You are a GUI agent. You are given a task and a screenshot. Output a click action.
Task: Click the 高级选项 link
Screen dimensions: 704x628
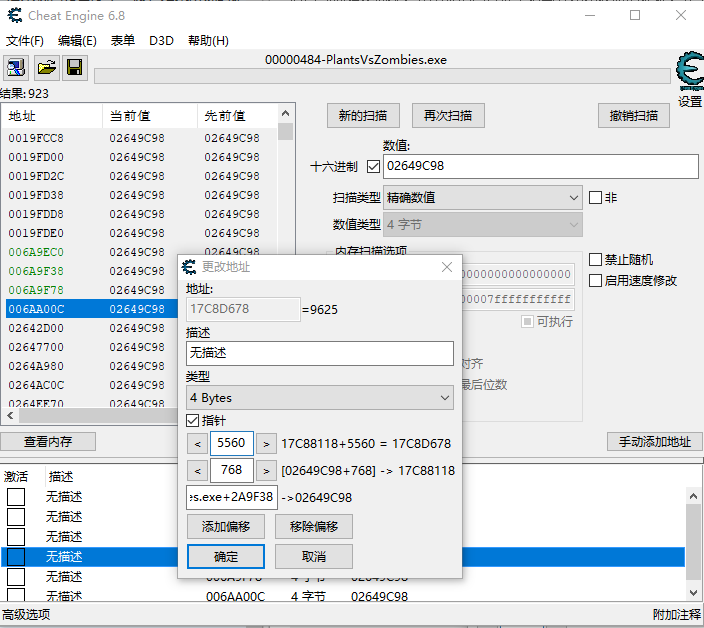[26, 615]
